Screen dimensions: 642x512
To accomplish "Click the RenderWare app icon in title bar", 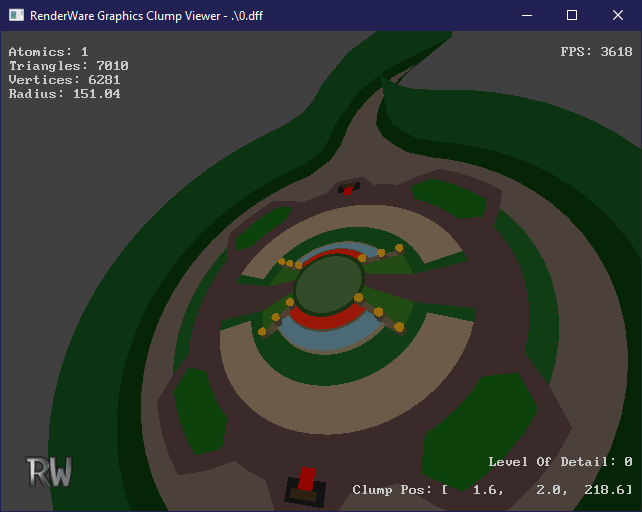I will [16, 15].
